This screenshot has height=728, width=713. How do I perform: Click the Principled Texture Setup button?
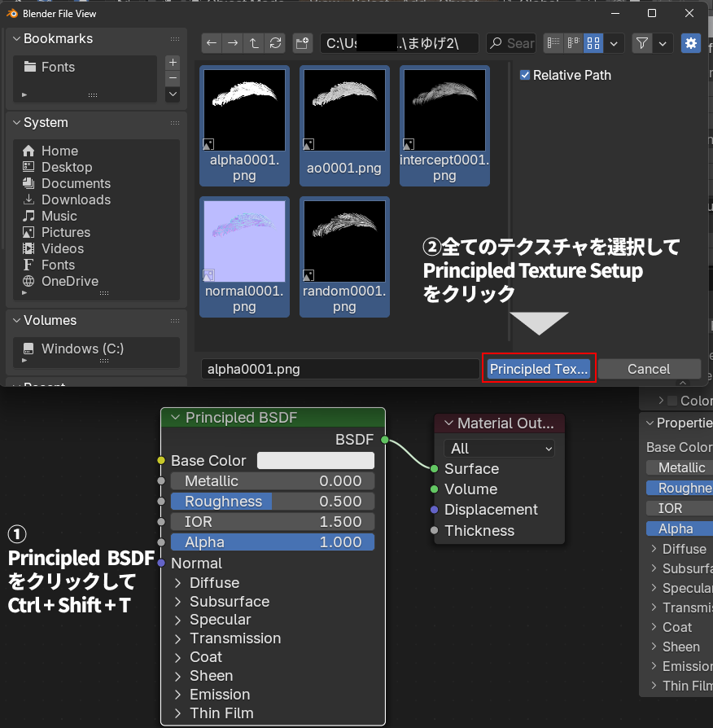(x=539, y=369)
